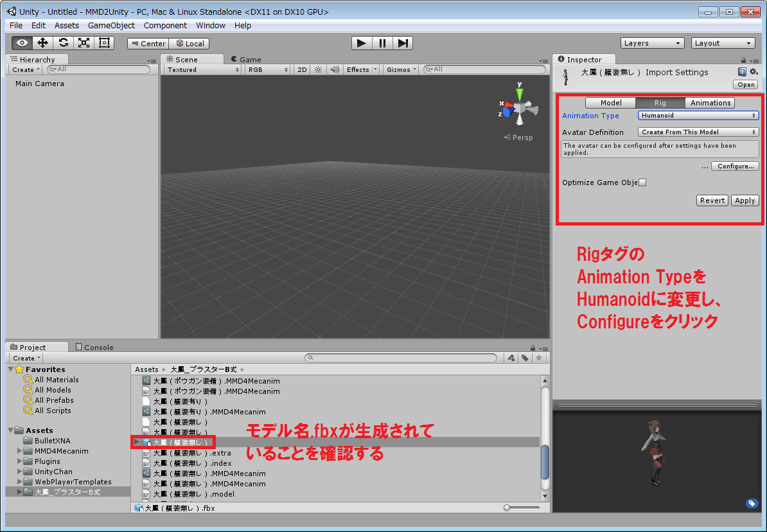Open the Layers dropdown
Screen dimensions: 767x532
click(652, 43)
